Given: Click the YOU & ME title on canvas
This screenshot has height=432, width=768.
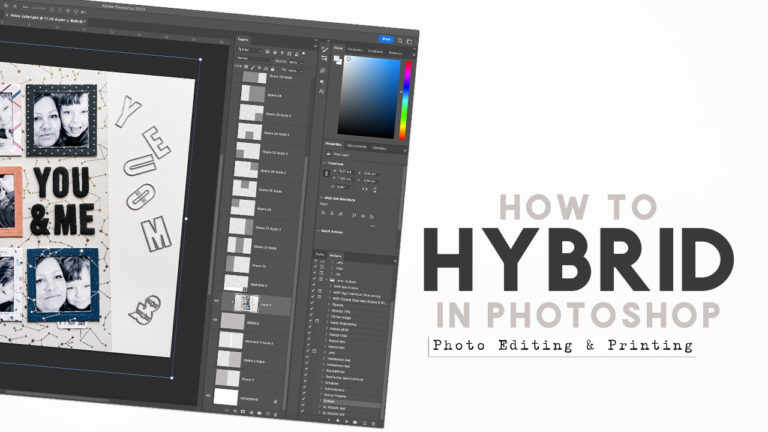Looking at the screenshot, I should pyautogui.click(x=63, y=201).
